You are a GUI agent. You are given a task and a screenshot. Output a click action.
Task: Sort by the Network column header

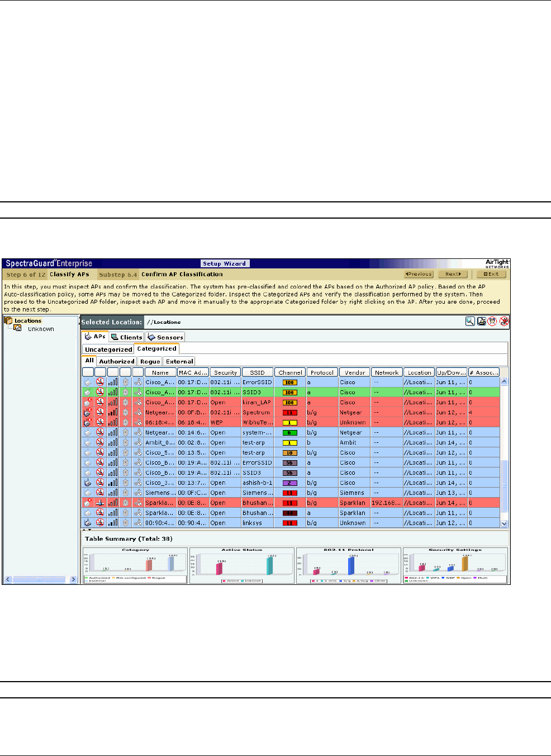(387, 372)
